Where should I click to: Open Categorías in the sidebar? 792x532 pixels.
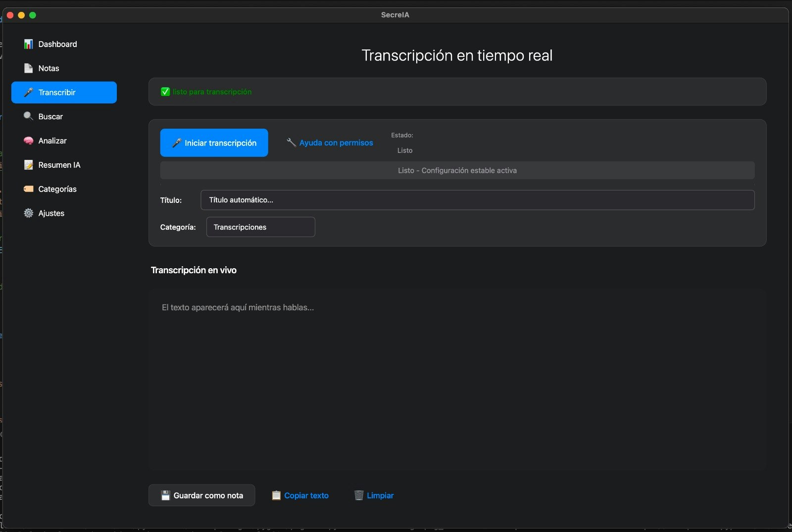tap(64, 189)
